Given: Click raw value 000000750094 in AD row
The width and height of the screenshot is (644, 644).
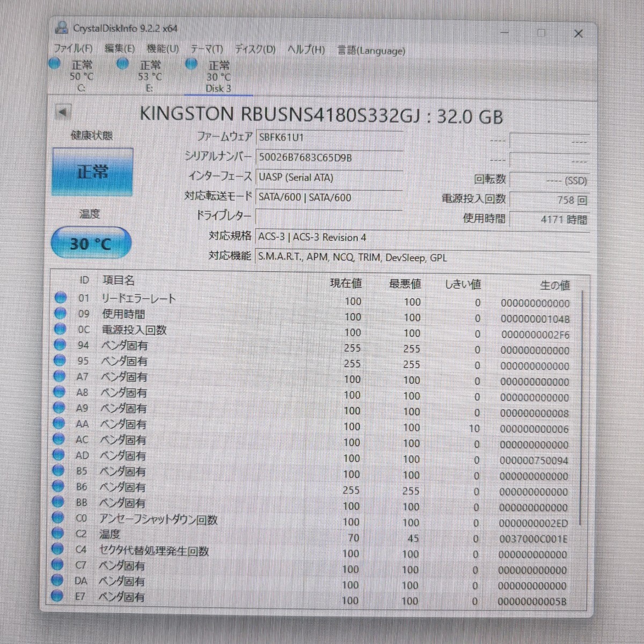Looking at the screenshot, I should pos(534,460).
